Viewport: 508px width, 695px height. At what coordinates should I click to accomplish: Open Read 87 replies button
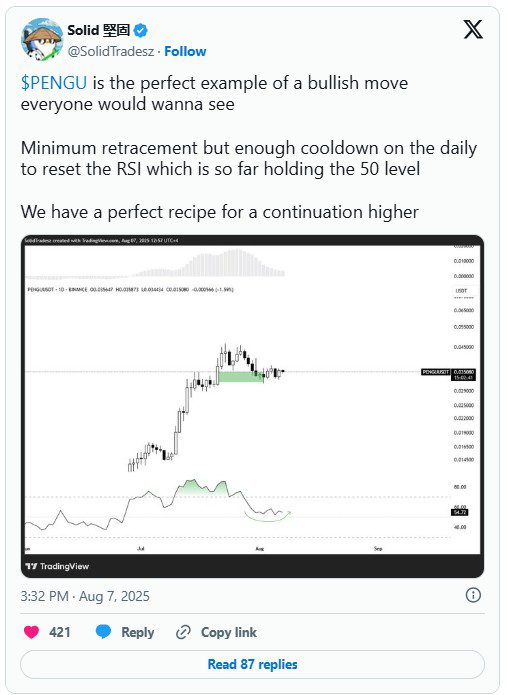252,664
